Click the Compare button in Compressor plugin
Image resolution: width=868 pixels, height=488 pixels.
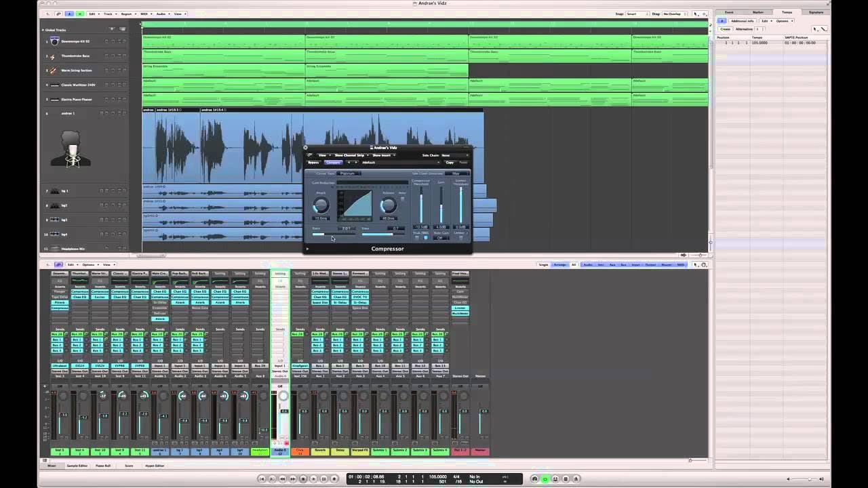click(334, 163)
